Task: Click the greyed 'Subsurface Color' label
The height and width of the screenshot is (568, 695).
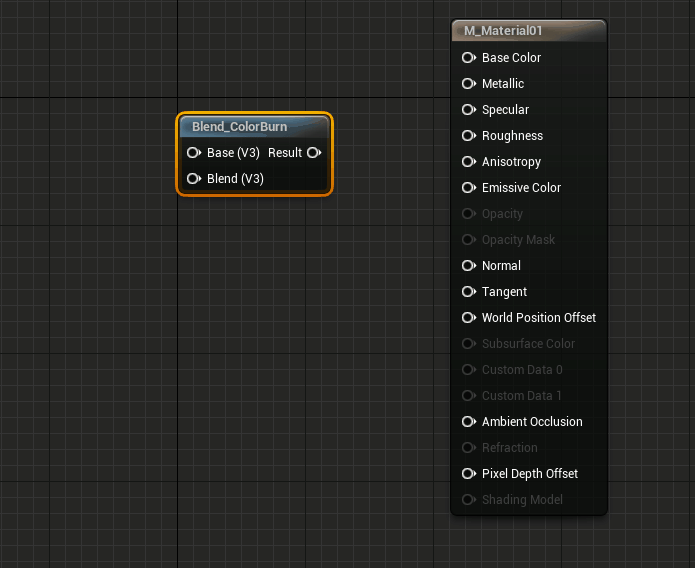Action: pos(528,344)
